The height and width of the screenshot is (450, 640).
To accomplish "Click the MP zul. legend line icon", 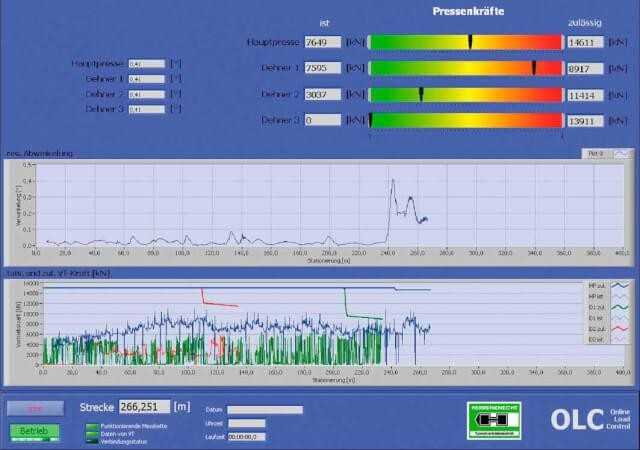I will click(620, 285).
